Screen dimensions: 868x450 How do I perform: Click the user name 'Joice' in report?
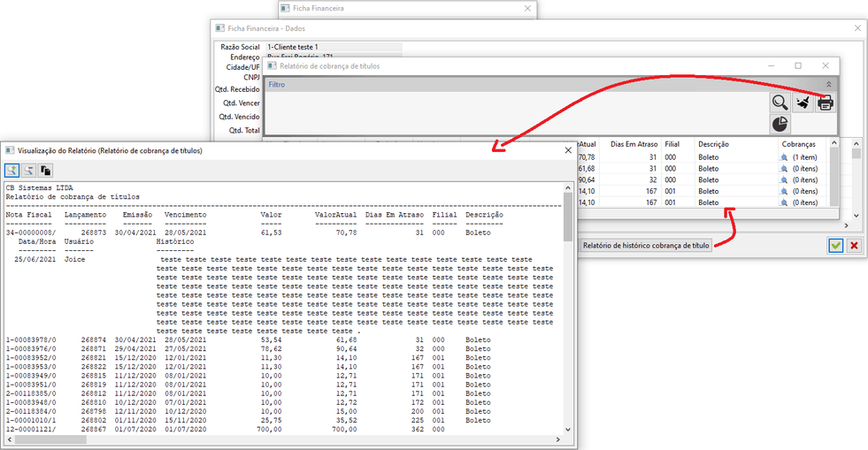pos(74,259)
